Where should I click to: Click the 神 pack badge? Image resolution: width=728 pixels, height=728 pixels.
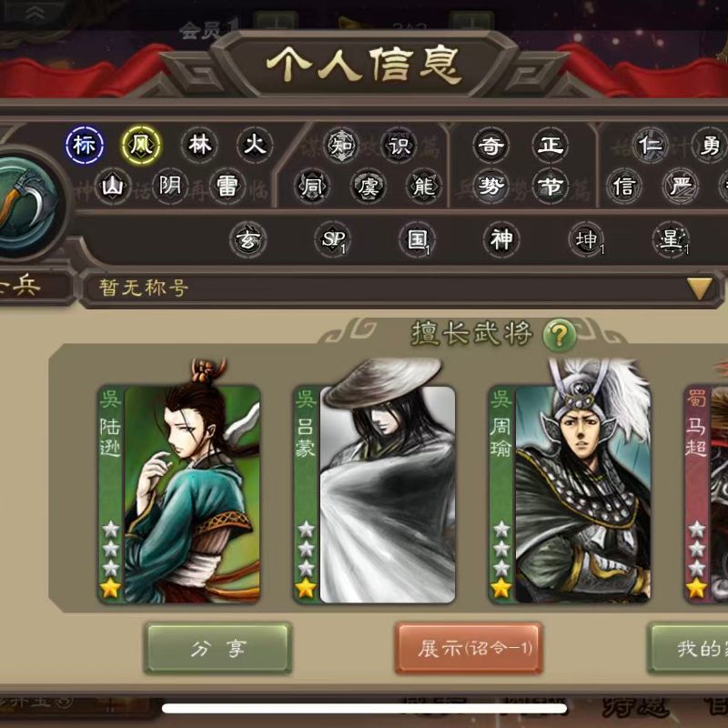click(501, 239)
